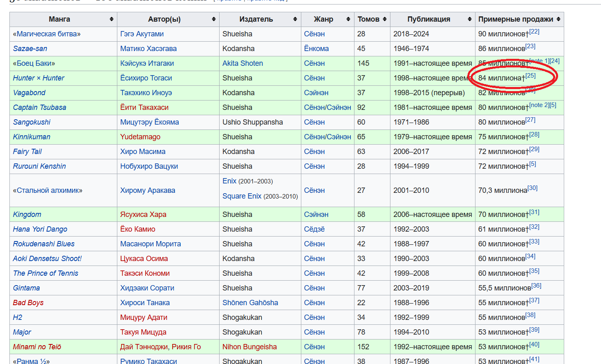Select the "70,3 миллиона" sales value
The width and height of the screenshot is (601, 364).
(503, 190)
